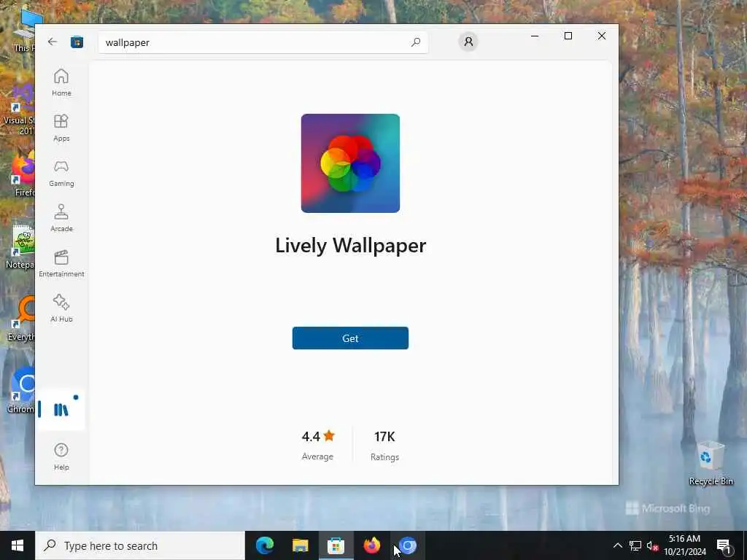Open the Gaming section in sidebar

(x=61, y=173)
